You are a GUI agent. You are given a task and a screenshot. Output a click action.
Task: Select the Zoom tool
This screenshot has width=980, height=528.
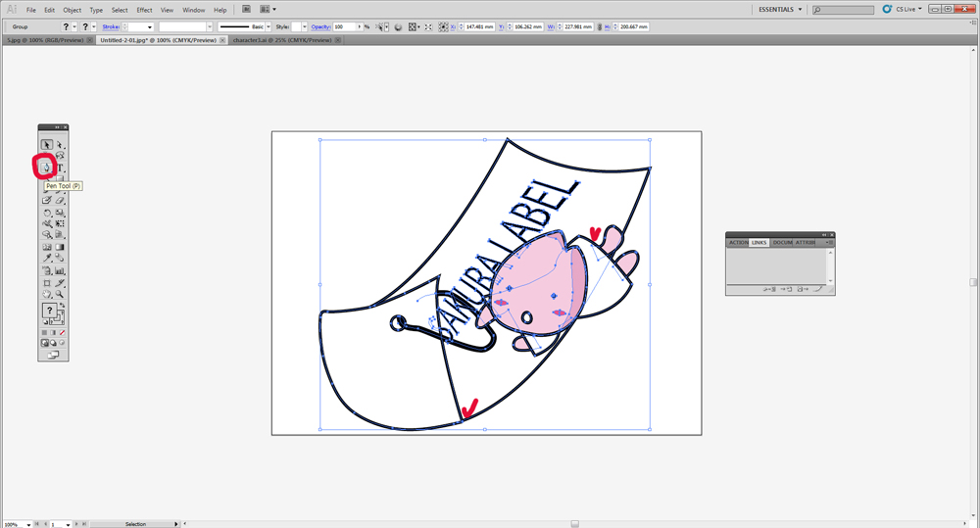(x=60, y=294)
